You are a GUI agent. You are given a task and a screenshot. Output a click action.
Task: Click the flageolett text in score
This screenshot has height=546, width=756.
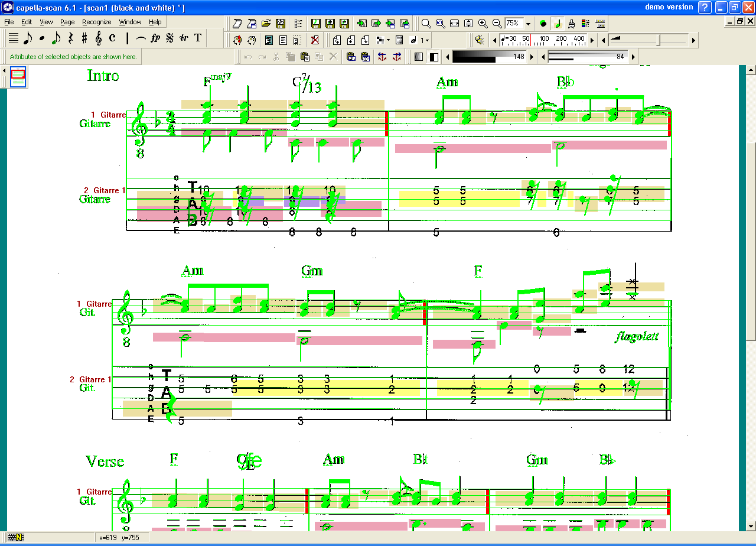coord(637,337)
